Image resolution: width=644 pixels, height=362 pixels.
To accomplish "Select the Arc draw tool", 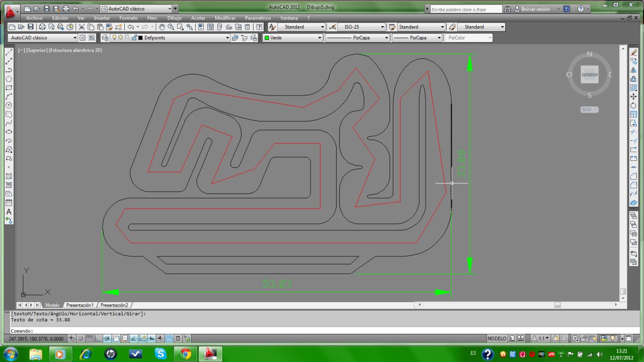I will coord(9,96).
